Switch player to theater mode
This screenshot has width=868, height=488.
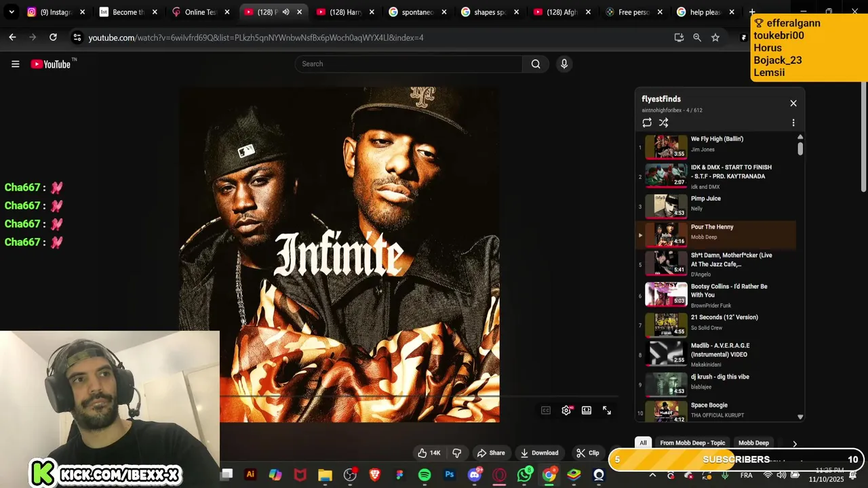587,410
